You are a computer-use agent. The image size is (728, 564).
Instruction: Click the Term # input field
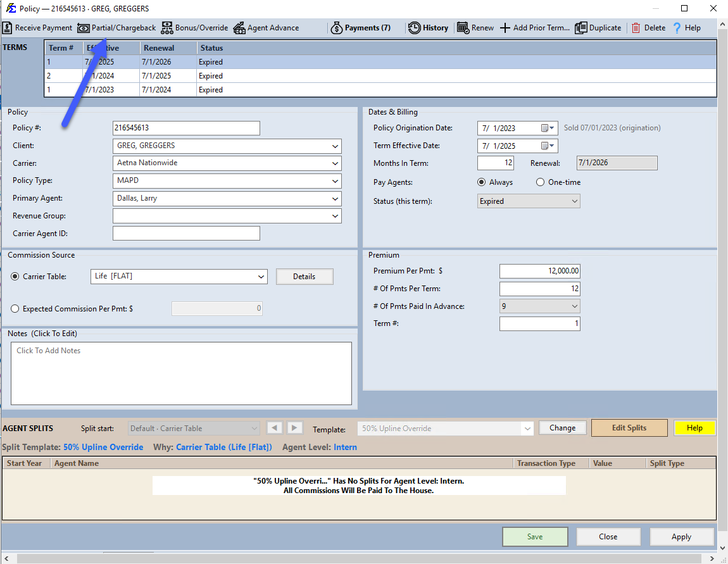pyautogui.click(x=539, y=323)
